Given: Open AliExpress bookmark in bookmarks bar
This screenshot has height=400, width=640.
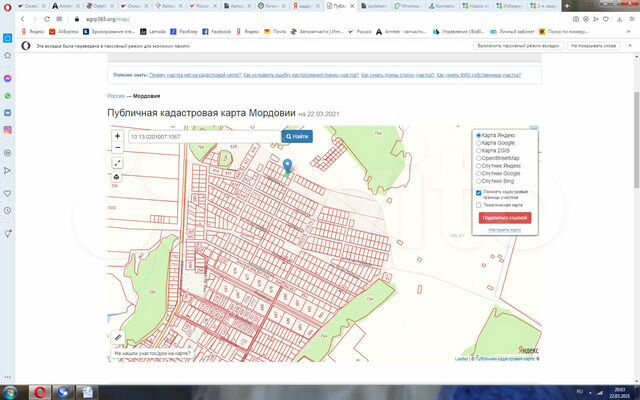Looking at the screenshot, I should [64, 31].
